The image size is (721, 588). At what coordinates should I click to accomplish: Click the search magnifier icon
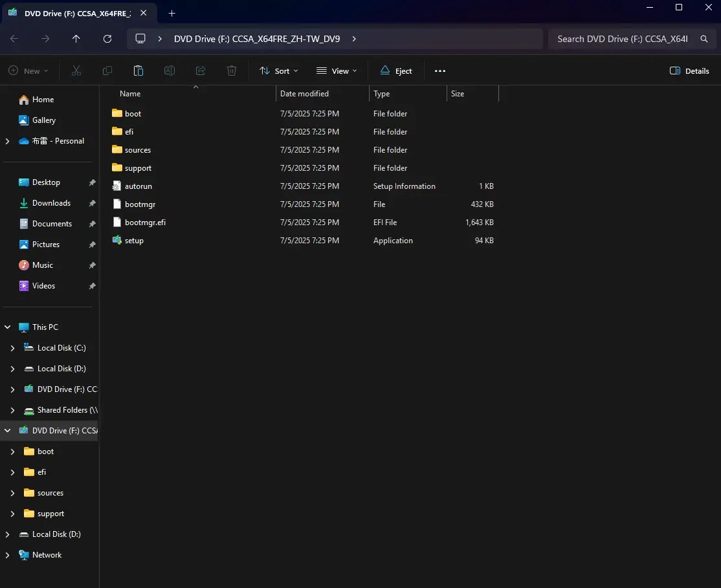coord(704,39)
